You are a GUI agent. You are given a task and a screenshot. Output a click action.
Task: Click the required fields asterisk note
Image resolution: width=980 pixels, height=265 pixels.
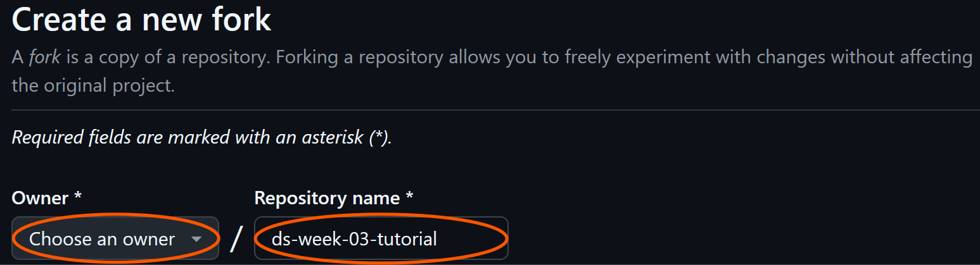click(x=201, y=137)
